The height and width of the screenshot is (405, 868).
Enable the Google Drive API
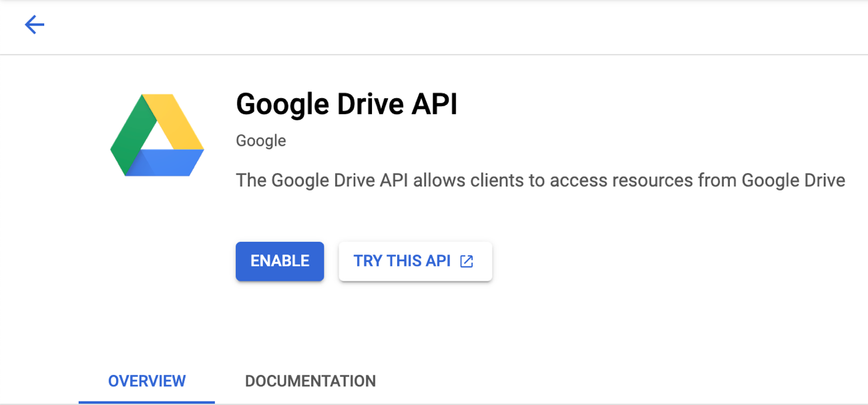(x=279, y=261)
